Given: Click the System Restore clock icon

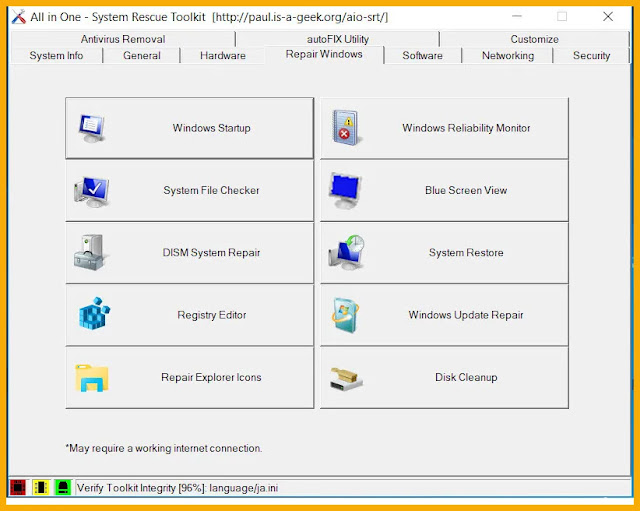Looking at the screenshot, I should pos(346,252).
